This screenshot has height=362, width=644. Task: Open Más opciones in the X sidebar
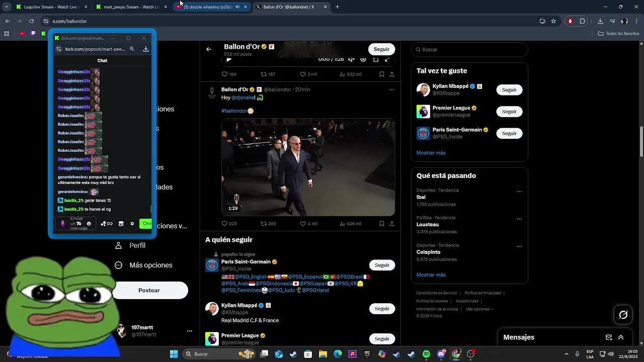(x=144, y=265)
